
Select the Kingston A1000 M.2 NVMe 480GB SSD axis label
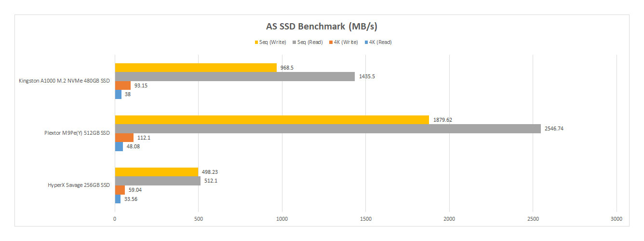tap(64, 81)
